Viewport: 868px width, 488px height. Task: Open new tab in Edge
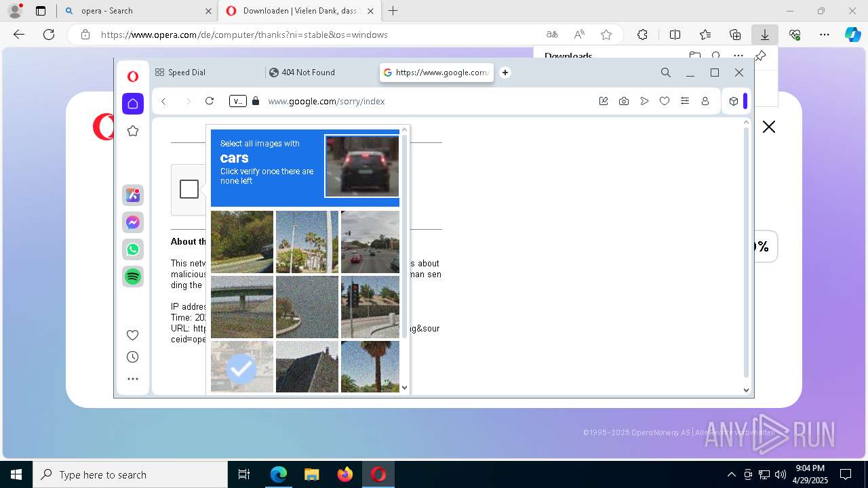393,11
